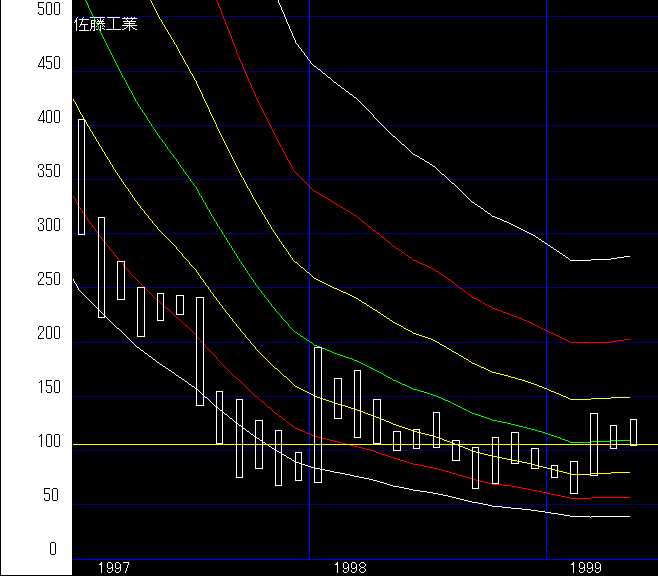Screen dimensions: 658x578
Task: Click the 400 price axis label
Action: (48, 117)
